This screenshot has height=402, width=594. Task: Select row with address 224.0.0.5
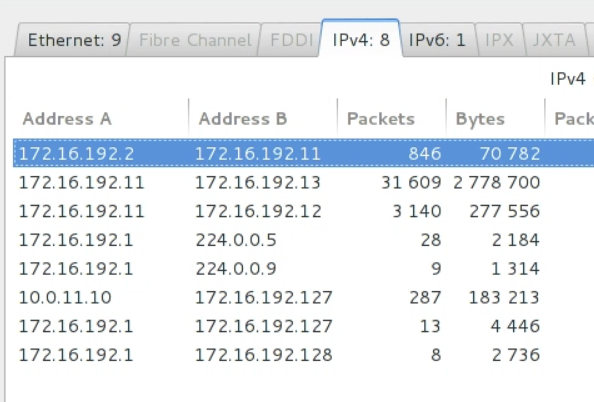coord(303,240)
